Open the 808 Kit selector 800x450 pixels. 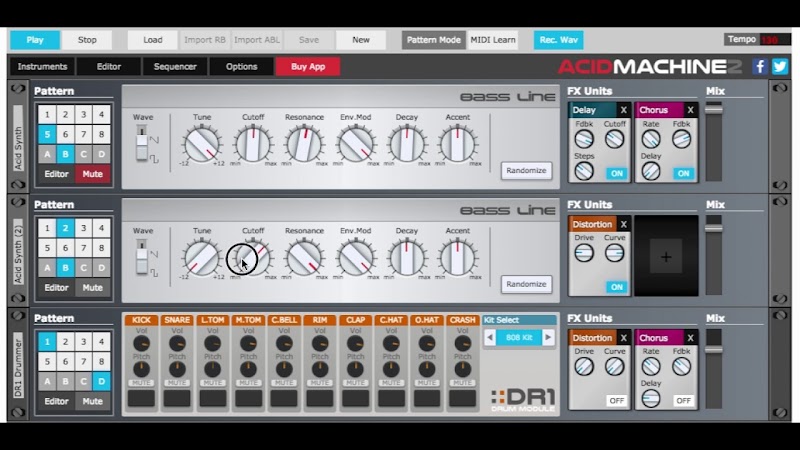[519, 337]
